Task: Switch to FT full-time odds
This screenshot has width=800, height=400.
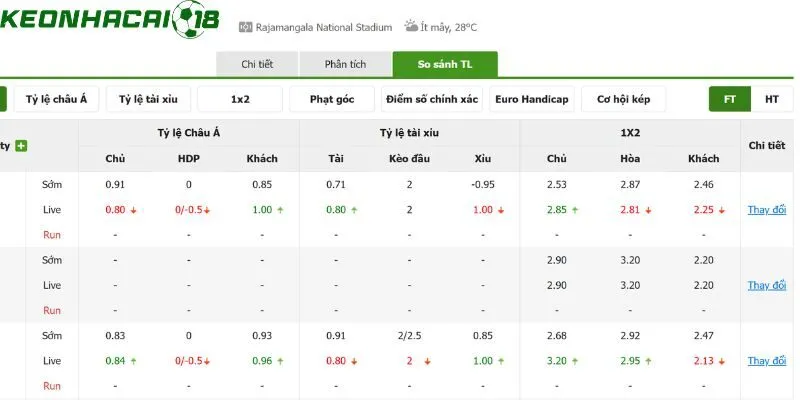Action: [730, 99]
